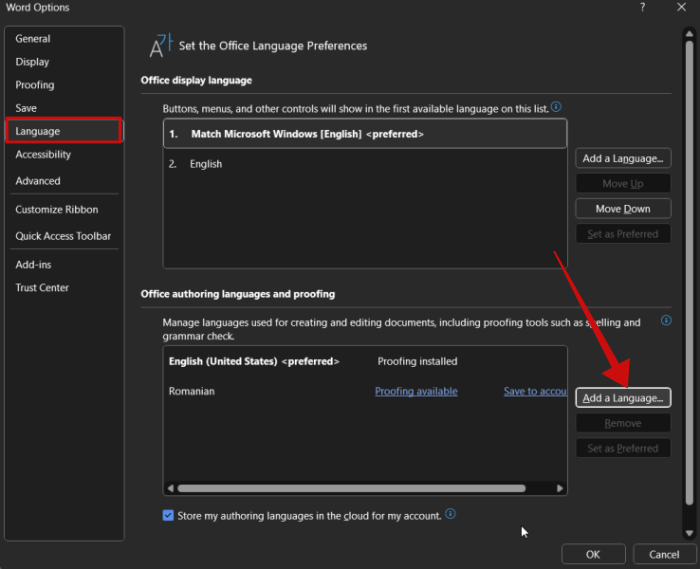The image size is (700, 569).
Task: Click the vertical scrollbar up arrow
Action: pyautogui.click(x=689, y=34)
